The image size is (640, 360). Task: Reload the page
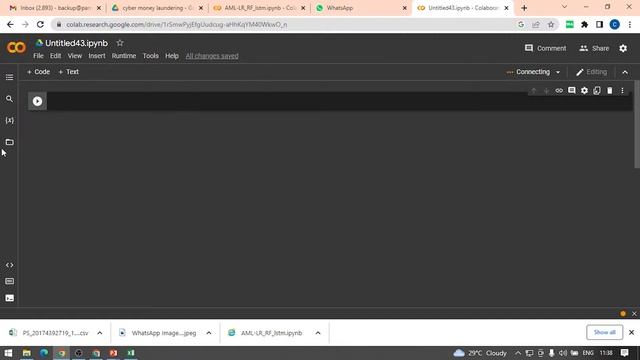[40, 24]
